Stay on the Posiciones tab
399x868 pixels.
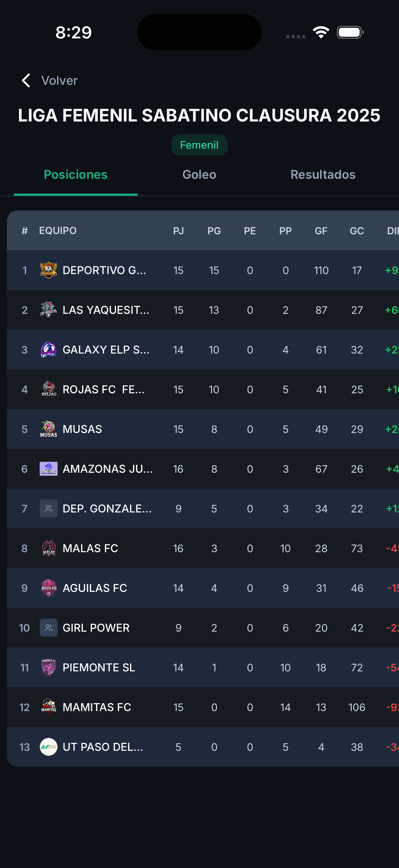tap(75, 174)
